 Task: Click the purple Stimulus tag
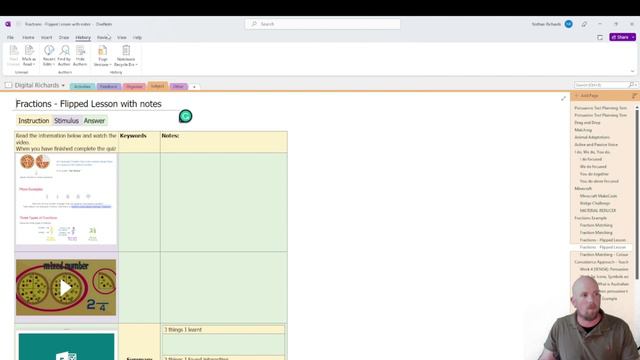66,121
